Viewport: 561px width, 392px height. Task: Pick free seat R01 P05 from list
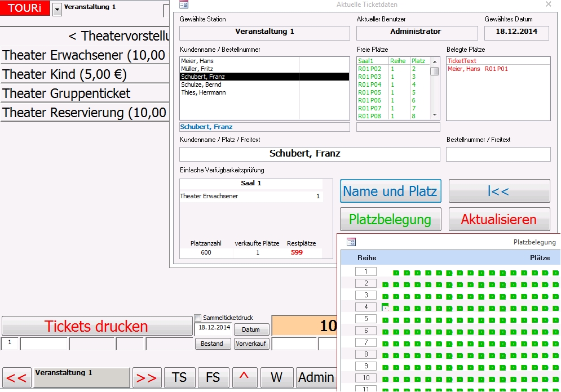click(370, 92)
